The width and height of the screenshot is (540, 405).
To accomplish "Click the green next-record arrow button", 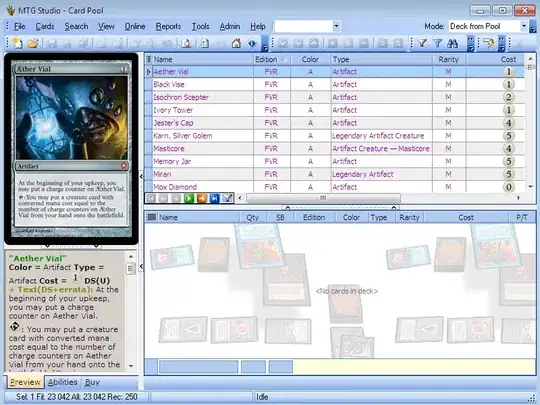I will coord(189,198).
